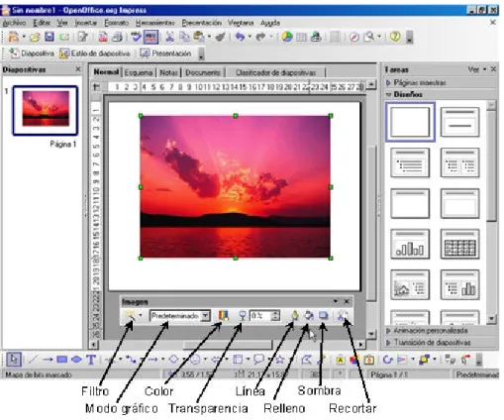Start the Presentación slideshow button
The image size is (504, 420).
[x=165, y=53]
